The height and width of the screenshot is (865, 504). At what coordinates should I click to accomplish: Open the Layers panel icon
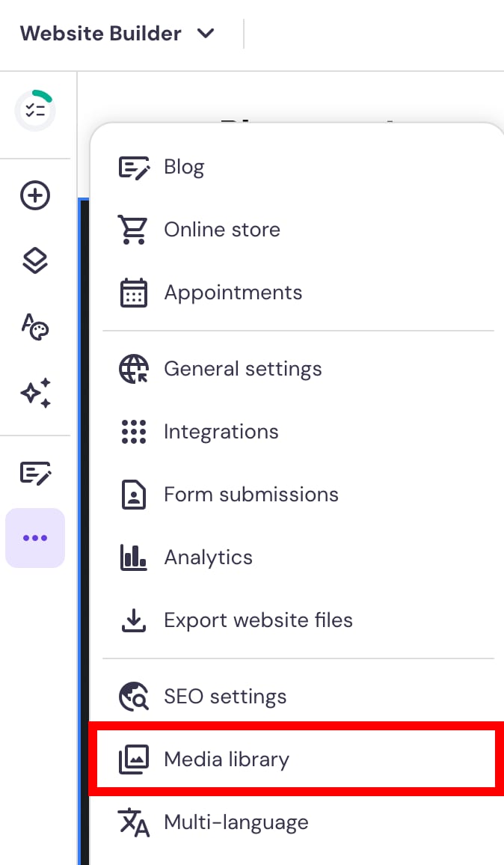click(x=35, y=261)
